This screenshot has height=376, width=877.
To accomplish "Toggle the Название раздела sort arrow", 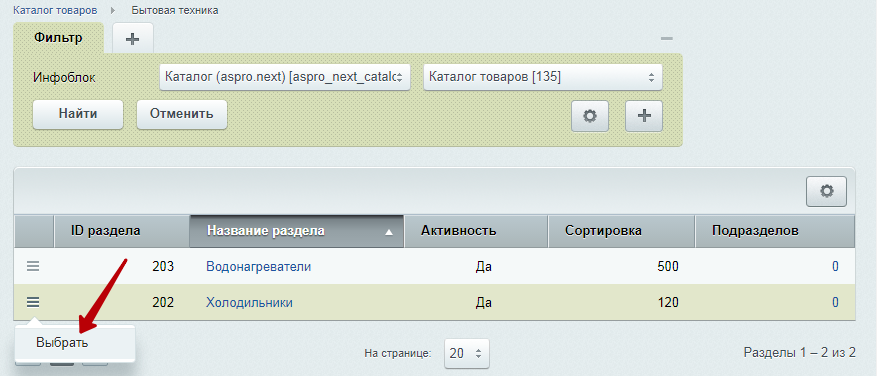I will (390, 232).
